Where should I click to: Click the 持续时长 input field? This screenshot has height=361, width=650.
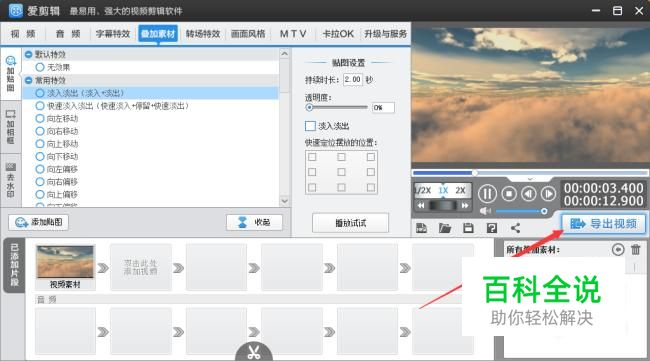coord(353,79)
